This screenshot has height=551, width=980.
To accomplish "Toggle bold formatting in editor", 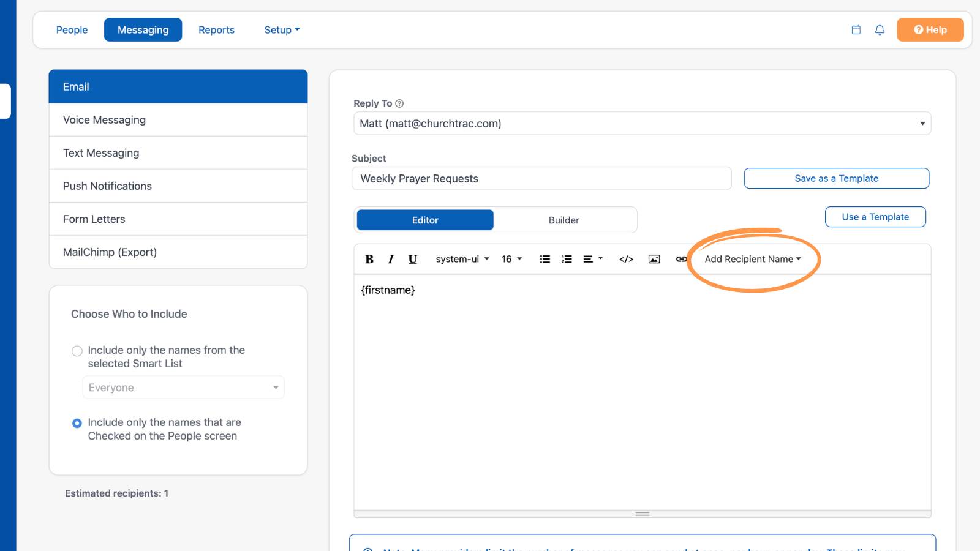I will coord(369,259).
